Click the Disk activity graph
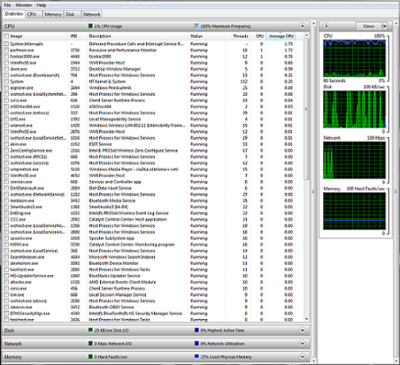400x365 pixels. [x=354, y=109]
